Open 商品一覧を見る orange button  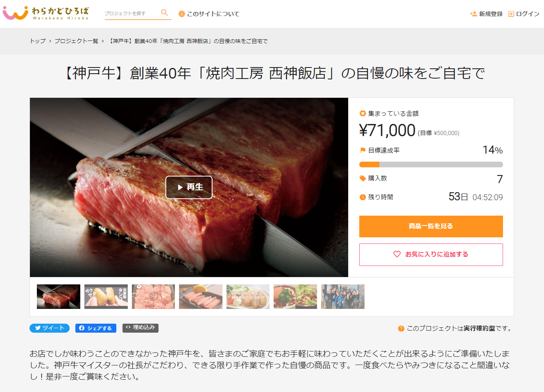tap(431, 226)
